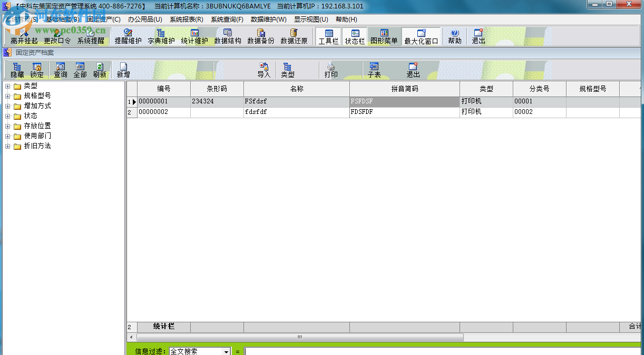The width and height of the screenshot is (644, 355).
Task: Open 字典维护 dictionary maintenance
Action: [x=161, y=36]
